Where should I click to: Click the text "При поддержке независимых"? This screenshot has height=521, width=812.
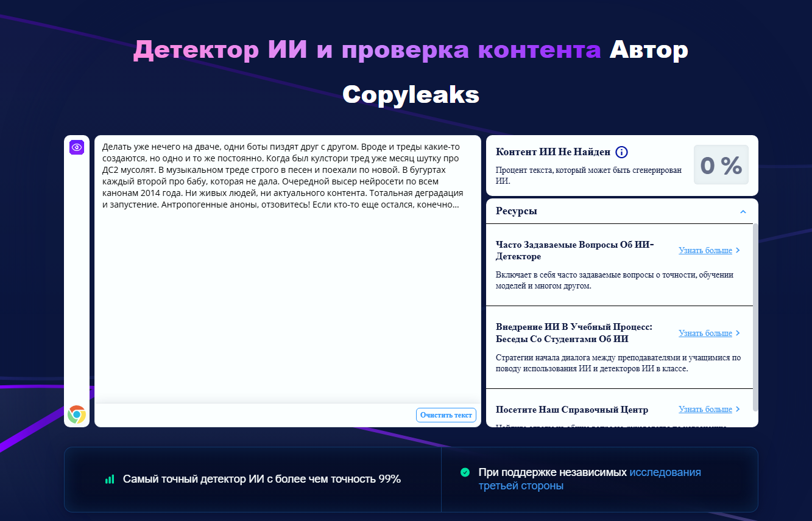[x=553, y=472]
